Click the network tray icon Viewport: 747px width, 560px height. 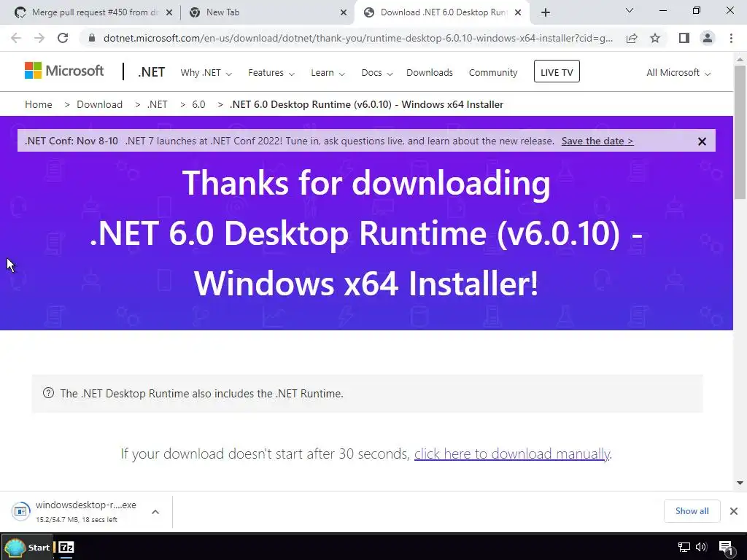tap(684, 547)
